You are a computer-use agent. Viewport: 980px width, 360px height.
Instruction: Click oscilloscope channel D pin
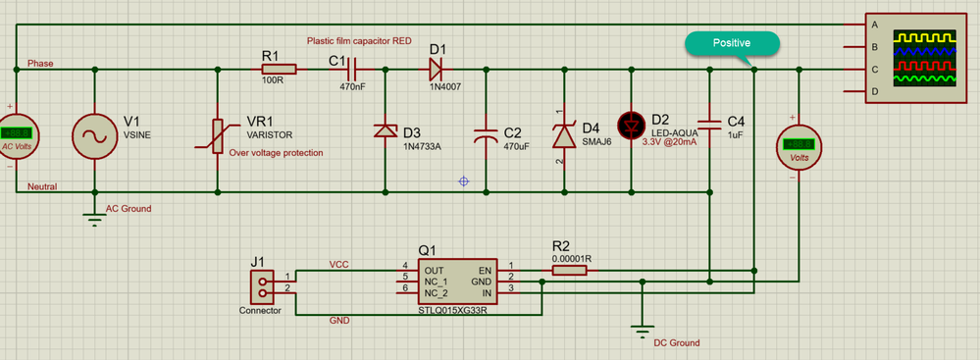pos(853,92)
